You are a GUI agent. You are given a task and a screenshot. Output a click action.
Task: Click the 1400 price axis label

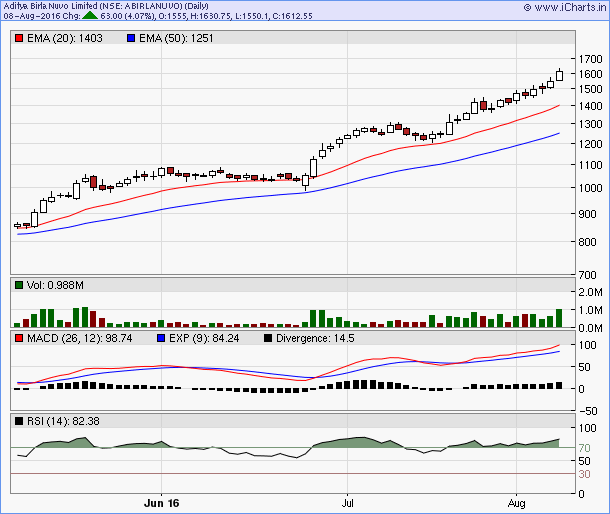pyautogui.click(x=591, y=106)
